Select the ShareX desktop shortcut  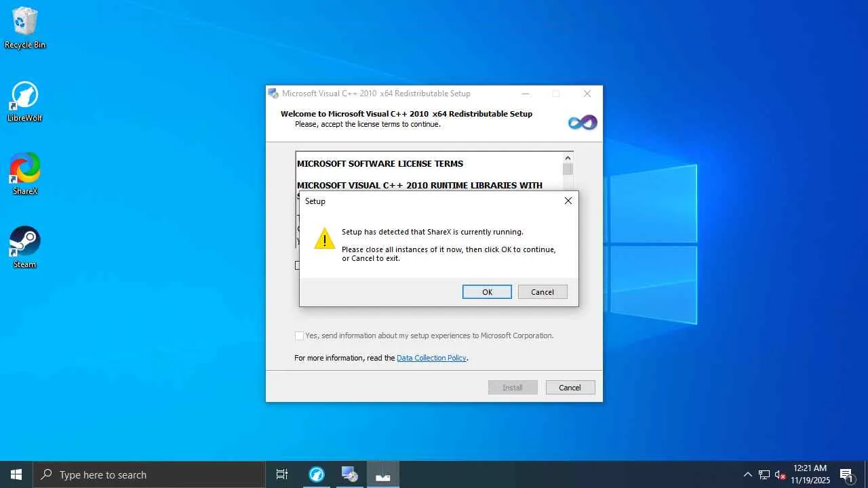pos(25,174)
